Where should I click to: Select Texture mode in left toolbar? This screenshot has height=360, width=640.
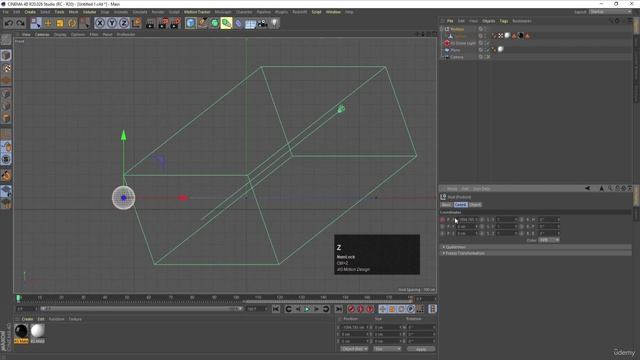[x=6, y=68]
